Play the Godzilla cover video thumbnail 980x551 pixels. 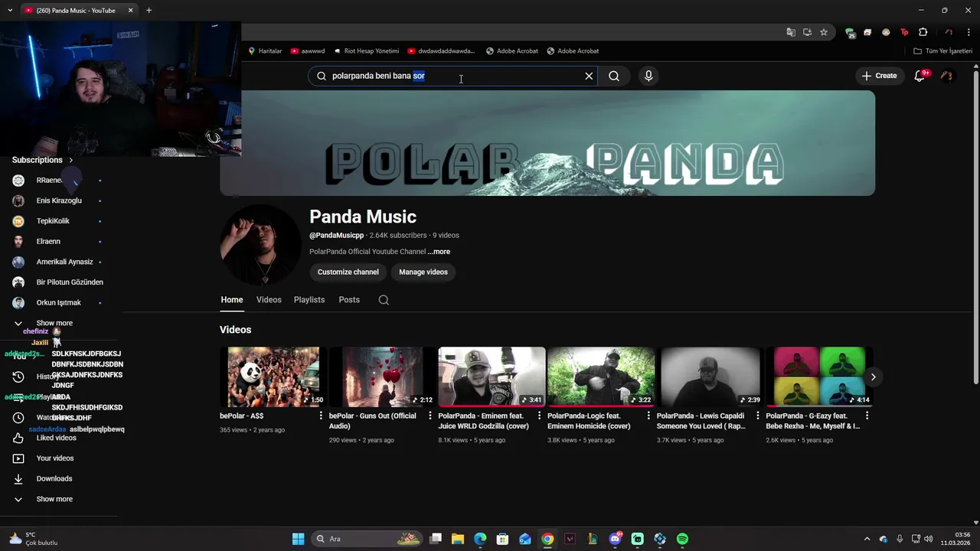(x=492, y=377)
